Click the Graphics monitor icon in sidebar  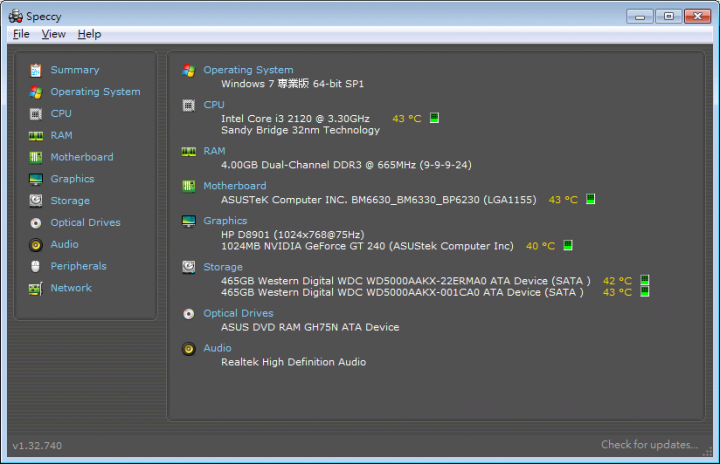coord(36,179)
